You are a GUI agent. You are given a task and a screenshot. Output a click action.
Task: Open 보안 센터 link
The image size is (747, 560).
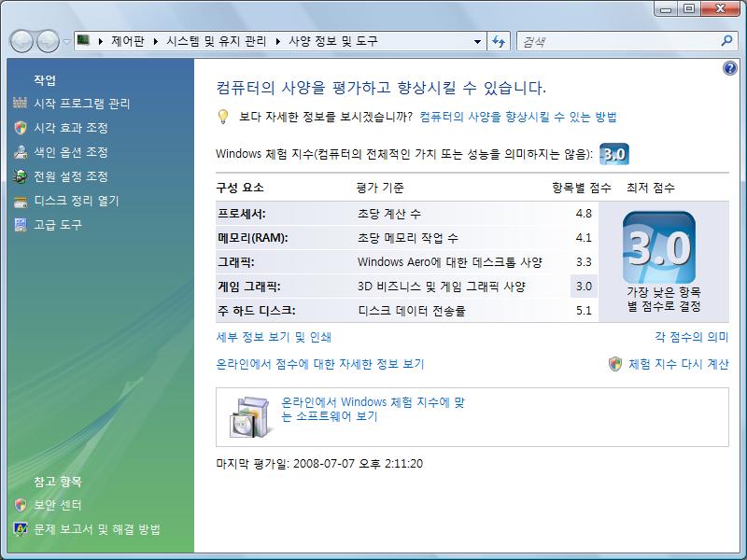pos(58,505)
